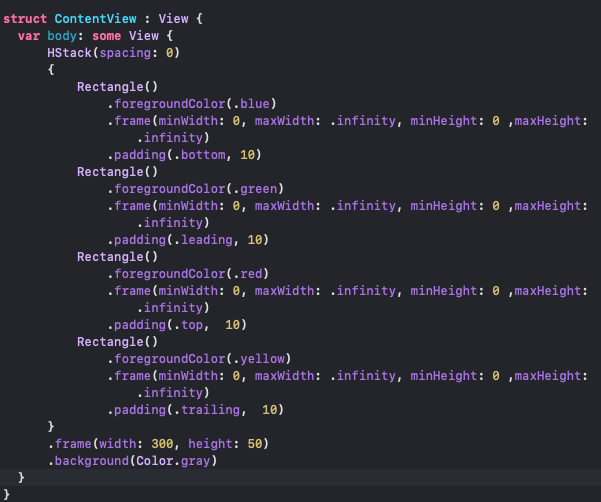Click '.leading' padding edge

pyautogui.click(x=204, y=240)
